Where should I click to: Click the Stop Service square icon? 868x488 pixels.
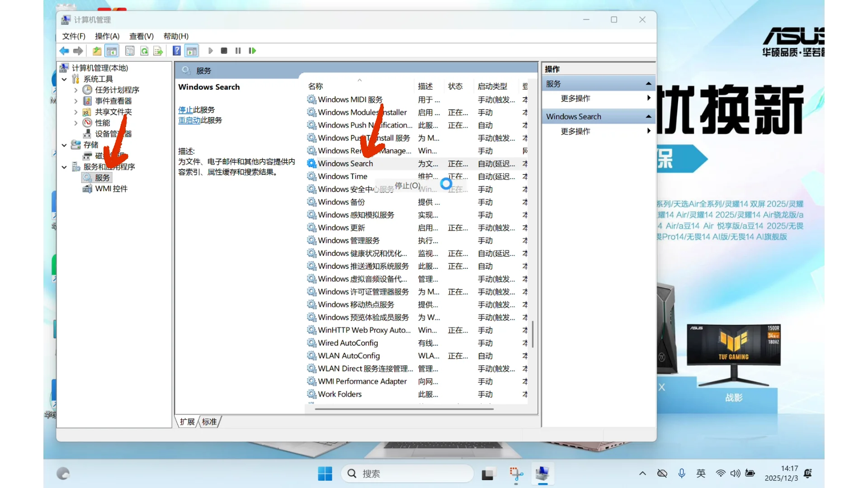[x=224, y=51]
